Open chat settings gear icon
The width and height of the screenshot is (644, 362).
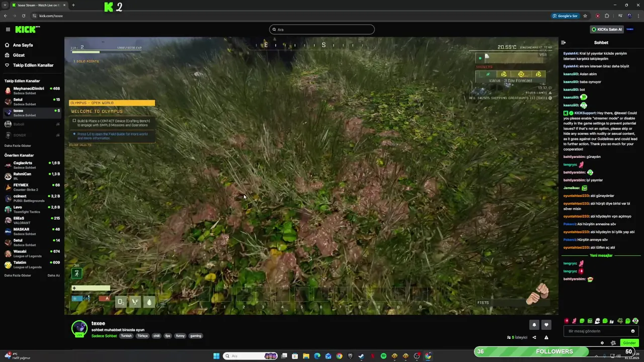(602, 343)
